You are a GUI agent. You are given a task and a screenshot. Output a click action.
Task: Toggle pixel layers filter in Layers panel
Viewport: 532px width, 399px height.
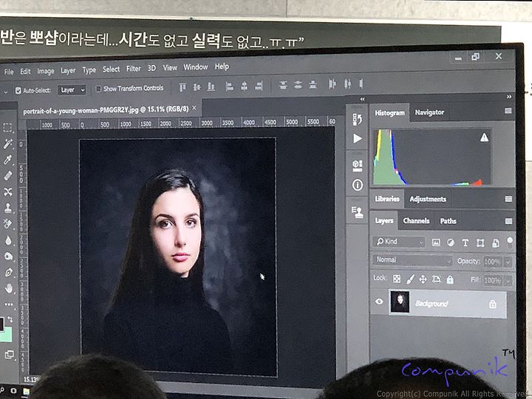[x=436, y=242]
